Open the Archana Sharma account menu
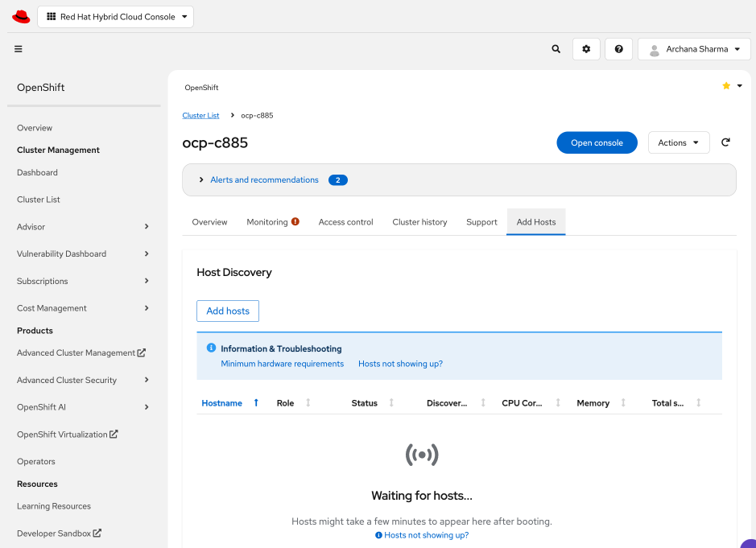Screen dimensions: 756x548 pos(694,49)
